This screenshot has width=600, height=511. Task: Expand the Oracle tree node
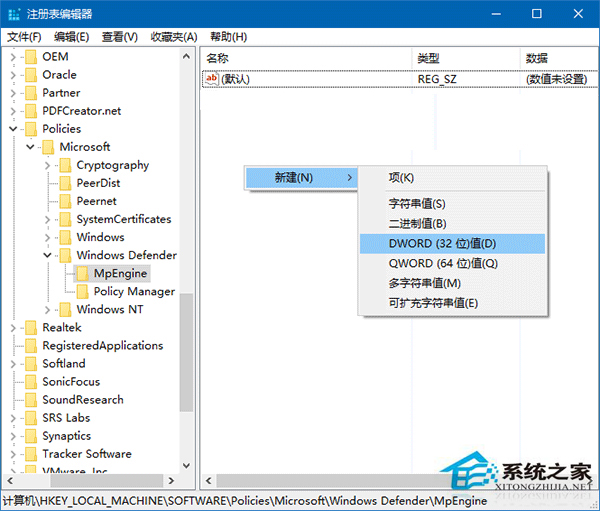tap(13, 75)
